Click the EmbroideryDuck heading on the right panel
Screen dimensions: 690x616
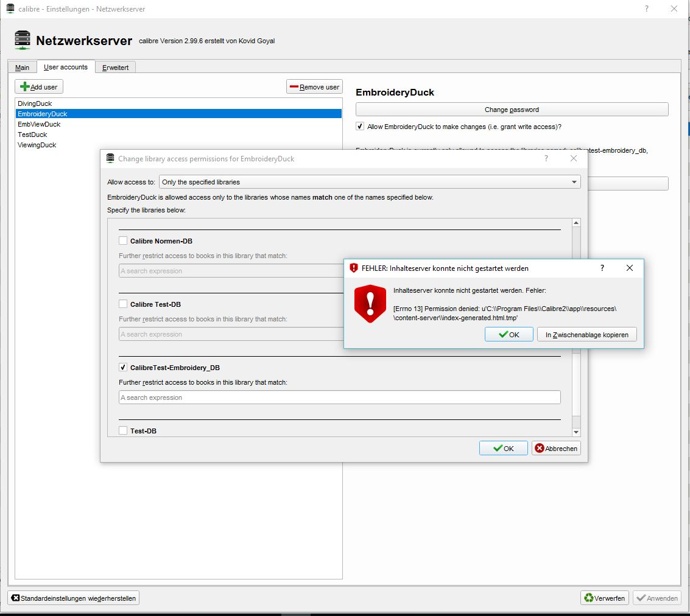[x=395, y=92]
